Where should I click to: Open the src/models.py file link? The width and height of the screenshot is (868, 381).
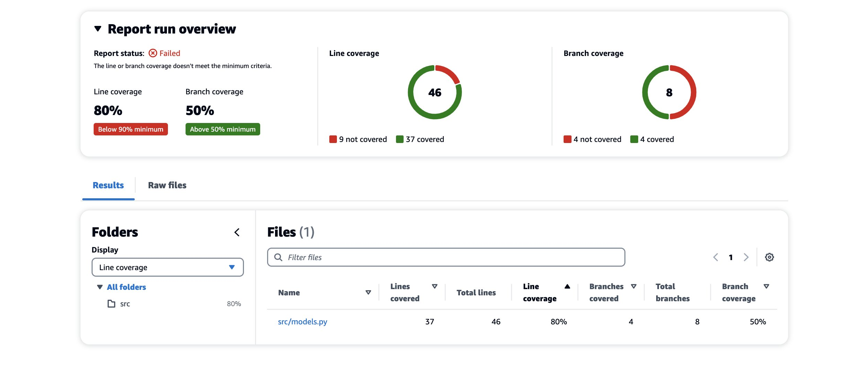(x=302, y=322)
